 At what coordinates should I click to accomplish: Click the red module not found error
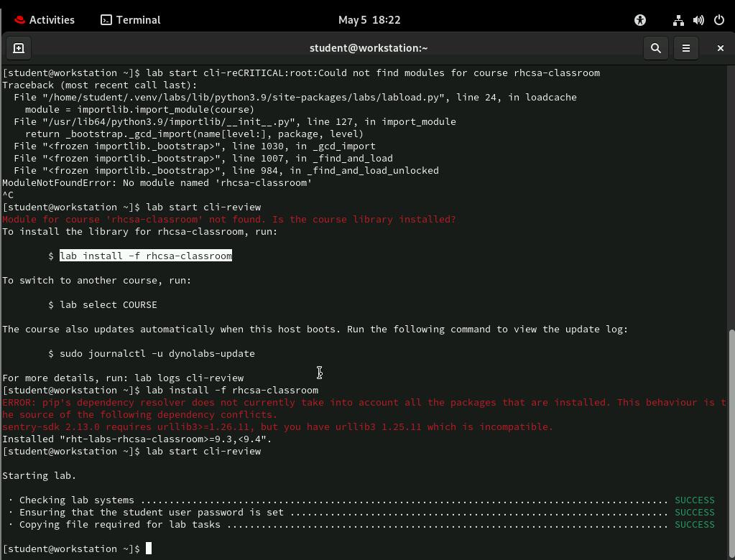228,220
